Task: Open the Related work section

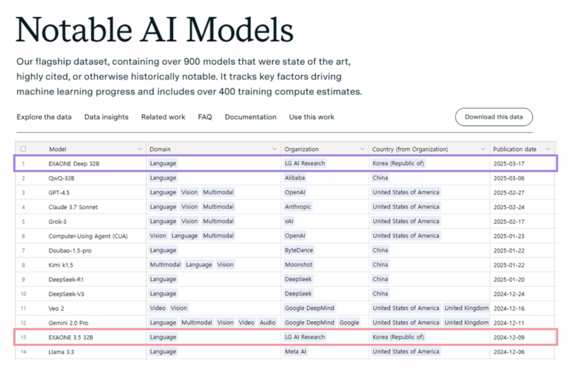Action: point(163,117)
